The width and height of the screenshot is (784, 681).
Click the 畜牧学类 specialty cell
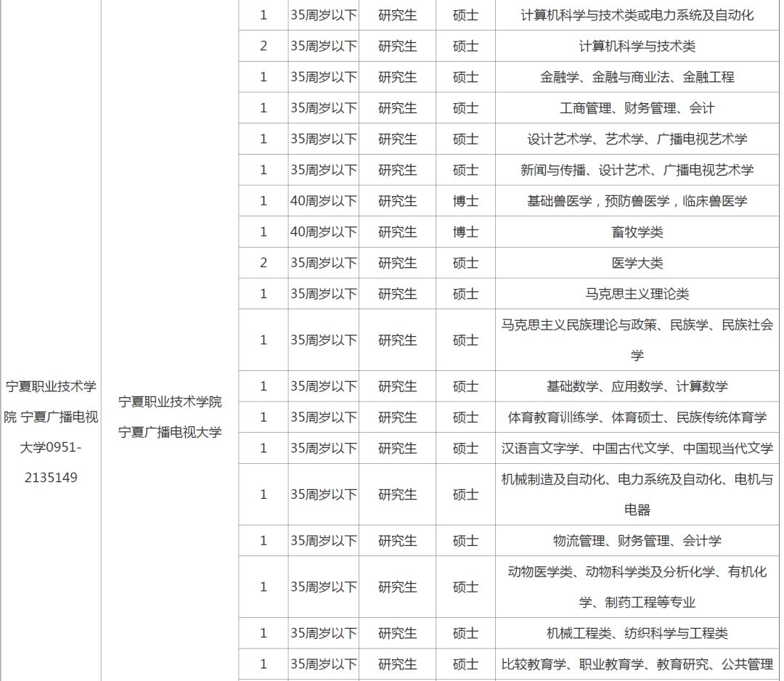pos(637,232)
